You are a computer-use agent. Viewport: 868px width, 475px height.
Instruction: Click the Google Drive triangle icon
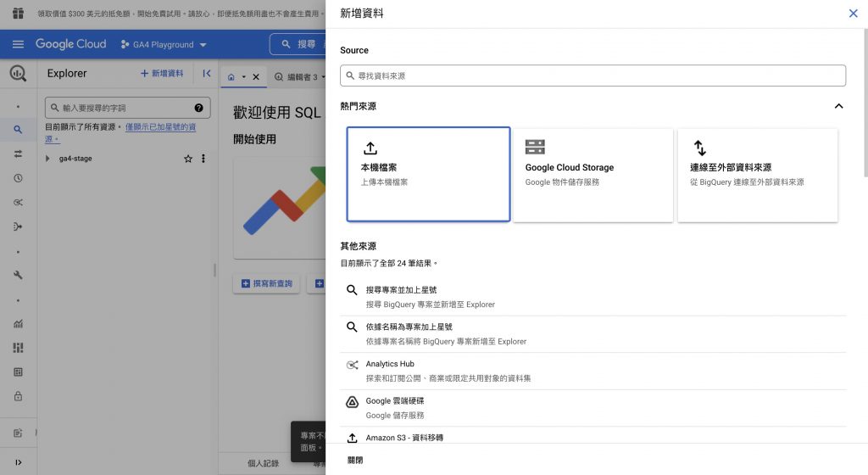pyautogui.click(x=352, y=402)
